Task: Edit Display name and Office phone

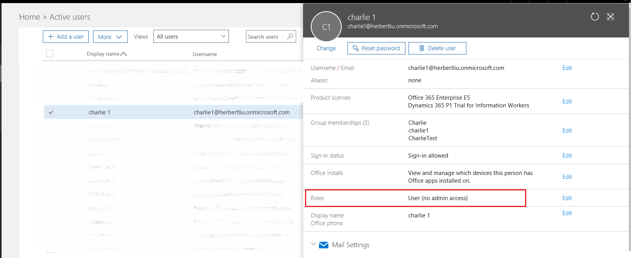Action: pyautogui.click(x=567, y=213)
